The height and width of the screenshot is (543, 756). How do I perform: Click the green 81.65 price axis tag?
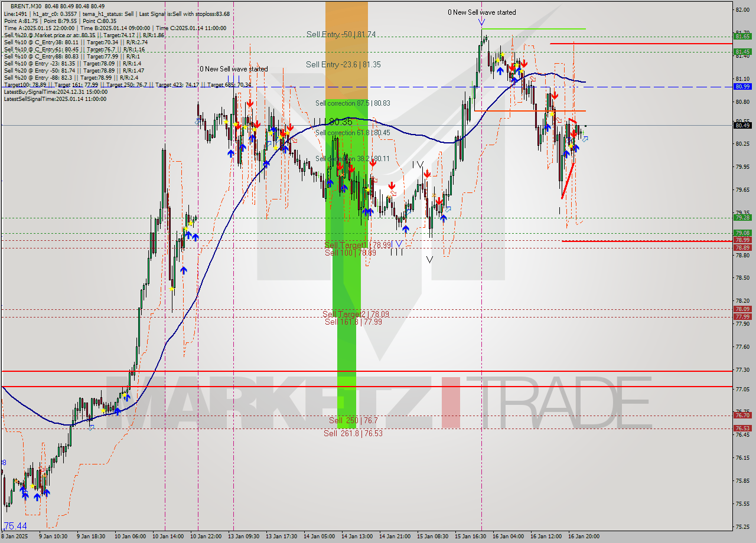point(742,37)
